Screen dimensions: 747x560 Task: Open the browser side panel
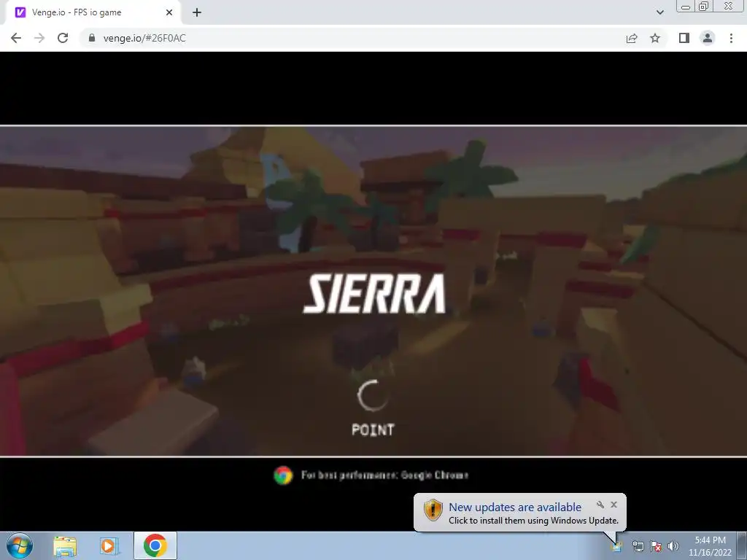684,38
